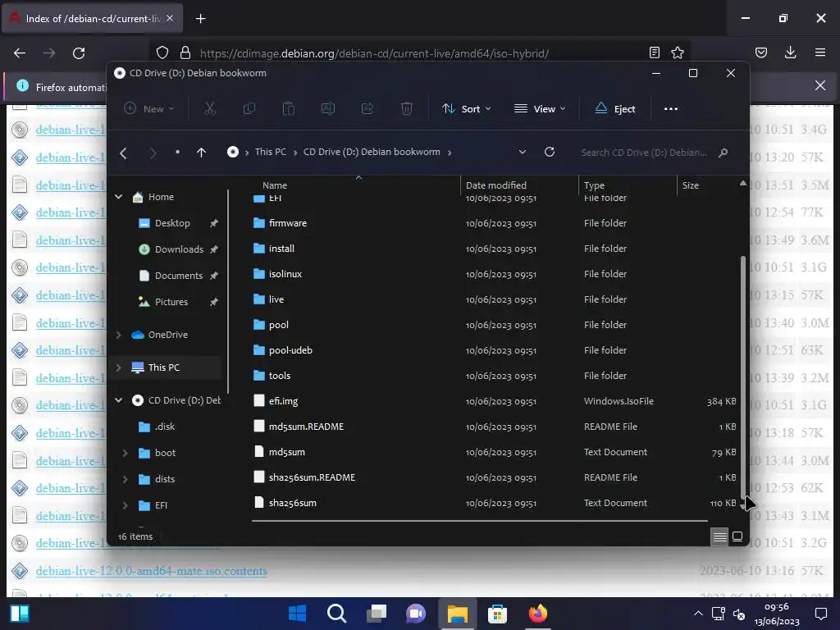The width and height of the screenshot is (840, 630).
Task: Go back in Explorer navigation
Action: (x=123, y=153)
